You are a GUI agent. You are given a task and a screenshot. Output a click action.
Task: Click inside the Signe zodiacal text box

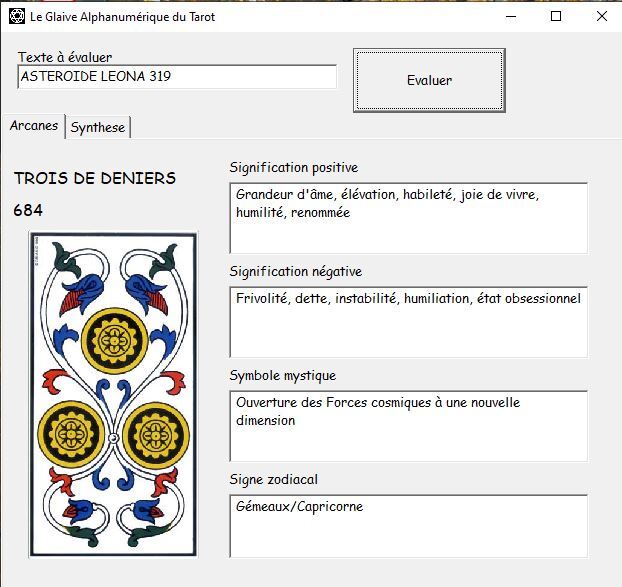pos(409,526)
